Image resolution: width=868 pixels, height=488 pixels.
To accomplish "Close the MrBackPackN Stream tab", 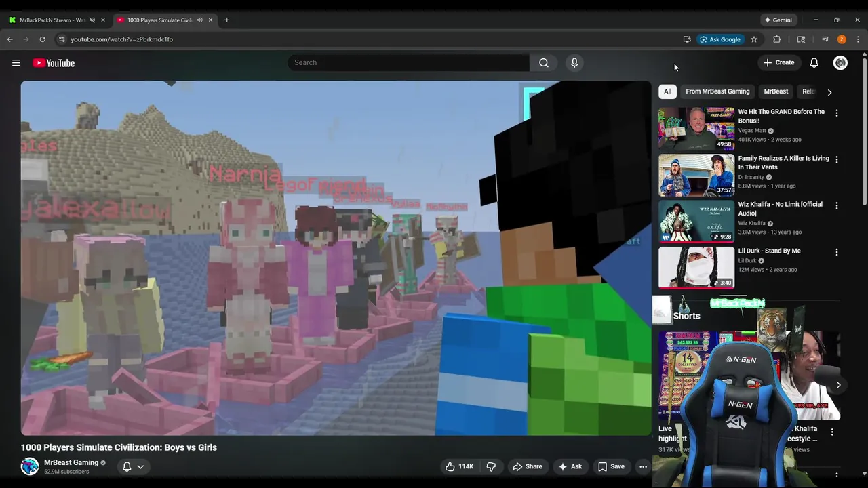I will tap(103, 20).
